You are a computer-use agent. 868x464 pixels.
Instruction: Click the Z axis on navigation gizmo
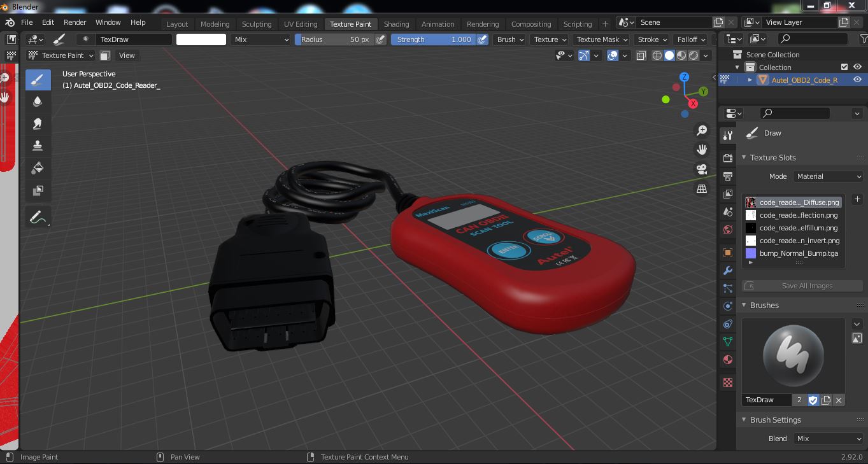click(x=685, y=76)
